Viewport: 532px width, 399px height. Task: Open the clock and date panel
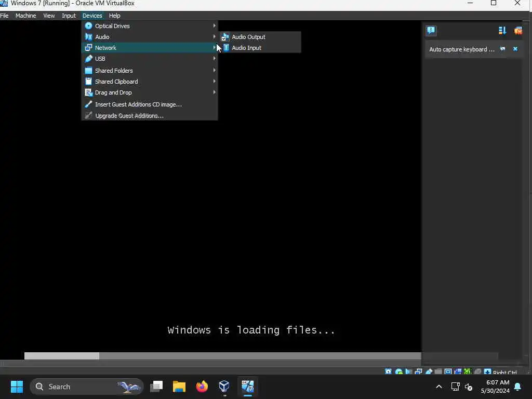(x=495, y=387)
